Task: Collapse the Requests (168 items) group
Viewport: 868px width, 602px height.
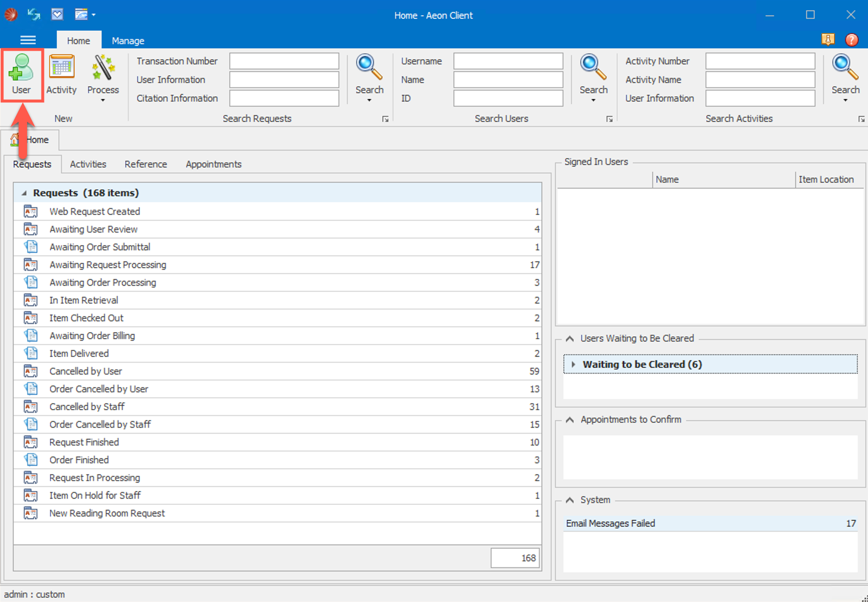Action: [24, 193]
